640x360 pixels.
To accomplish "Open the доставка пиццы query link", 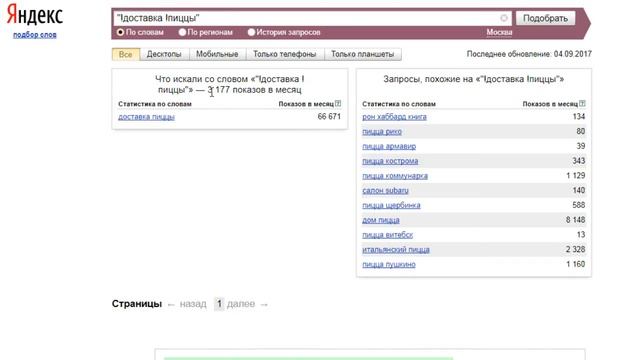I will [147, 117].
